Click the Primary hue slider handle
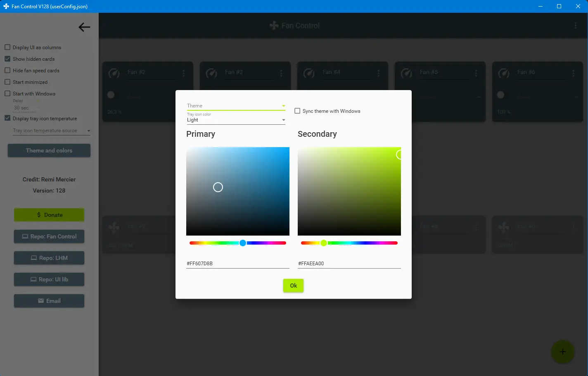Image resolution: width=588 pixels, height=376 pixels. pos(243,243)
